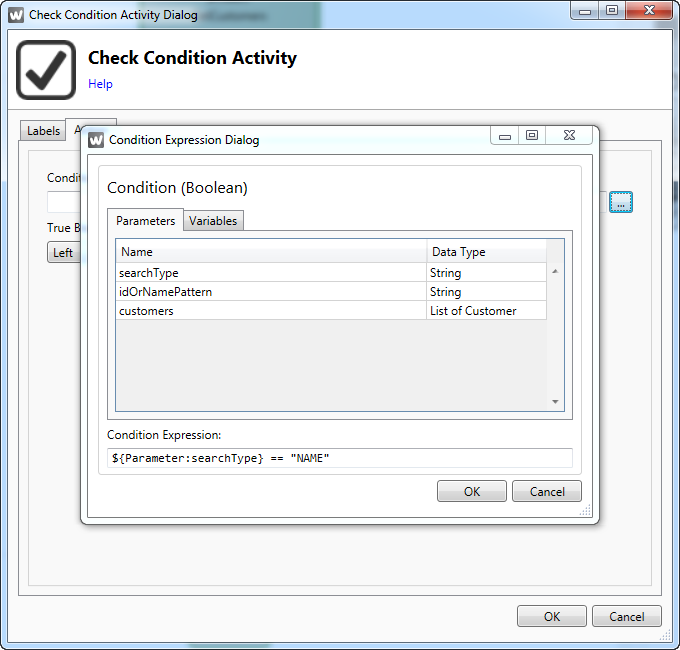Switch to the Variables tab
Viewport: 680px width, 650px height.
(215, 221)
